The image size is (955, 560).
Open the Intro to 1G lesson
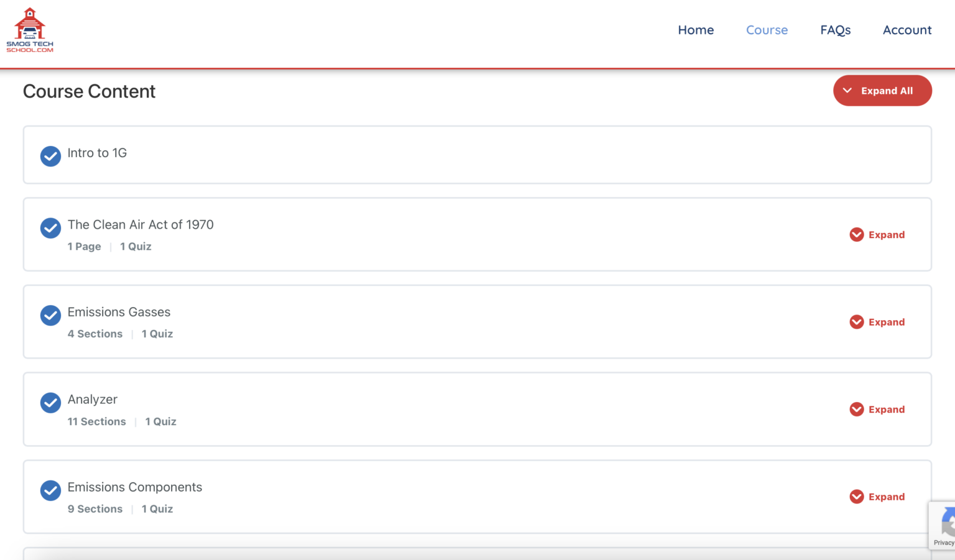point(97,153)
